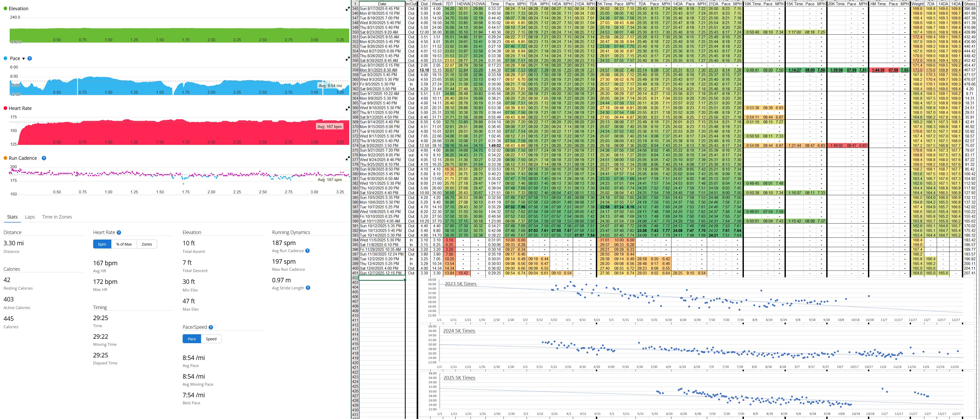Image resolution: width=980 pixels, height=419 pixels.
Task: Click help icon next to Avg Stride Length
Action: 308,288
